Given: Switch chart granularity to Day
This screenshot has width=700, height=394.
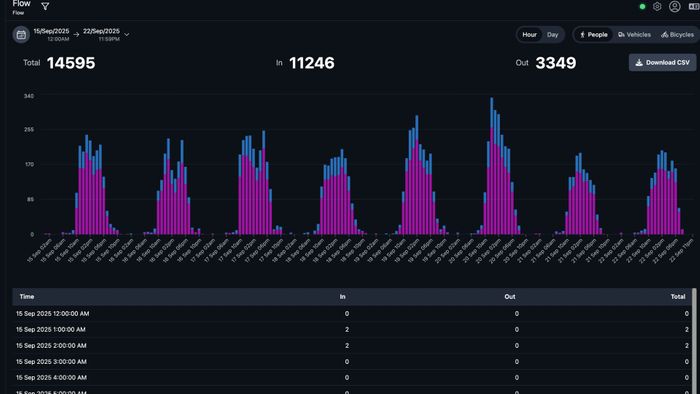Looking at the screenshot, I should point(553,35).
